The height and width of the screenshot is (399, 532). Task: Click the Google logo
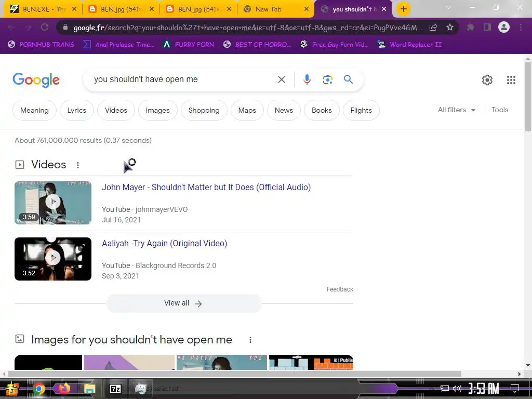pos(36,80)
